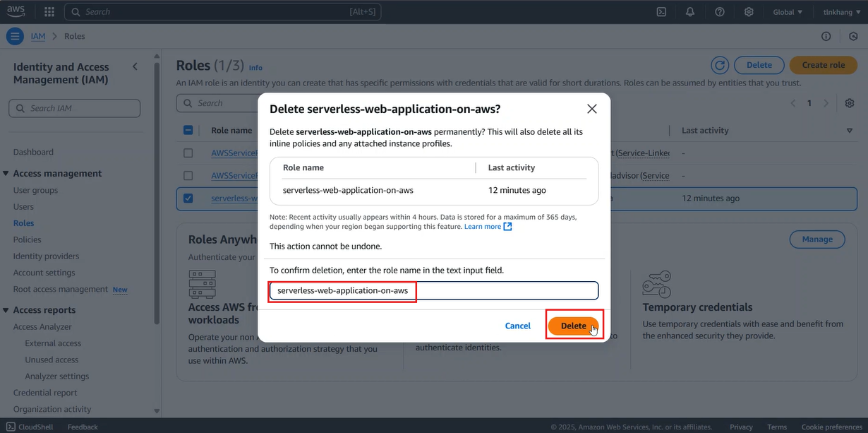Refresh the roles list

719,65
